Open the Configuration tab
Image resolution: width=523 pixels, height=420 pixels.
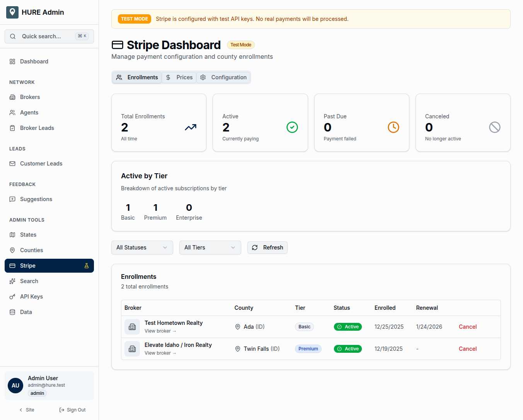tap(224, 77)
